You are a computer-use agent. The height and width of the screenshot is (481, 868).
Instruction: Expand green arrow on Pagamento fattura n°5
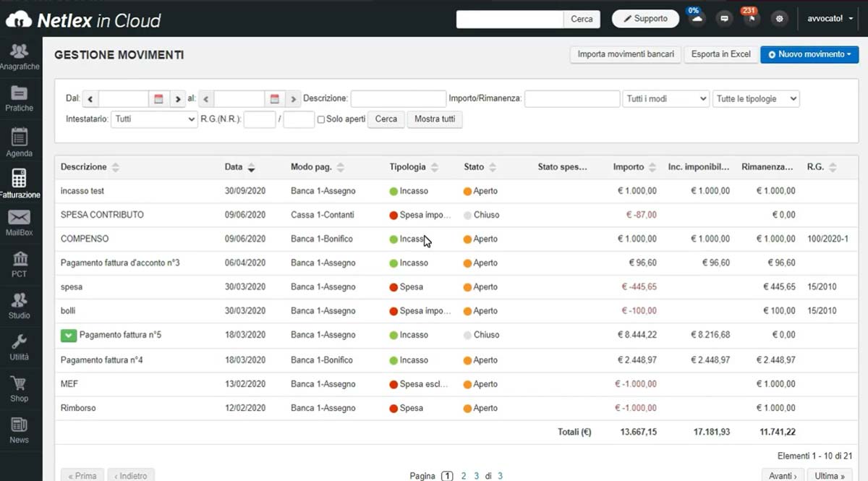pos(68,335)
